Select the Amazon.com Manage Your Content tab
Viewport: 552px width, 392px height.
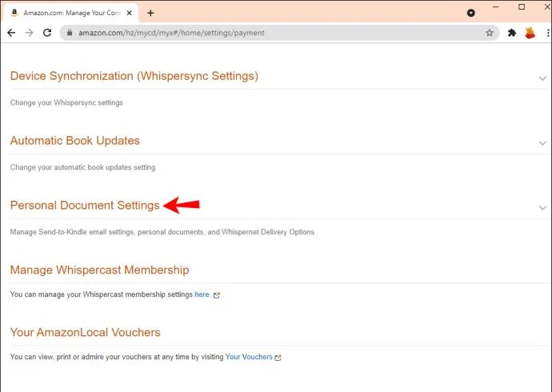pyautogui.click(x=70, y=13)
